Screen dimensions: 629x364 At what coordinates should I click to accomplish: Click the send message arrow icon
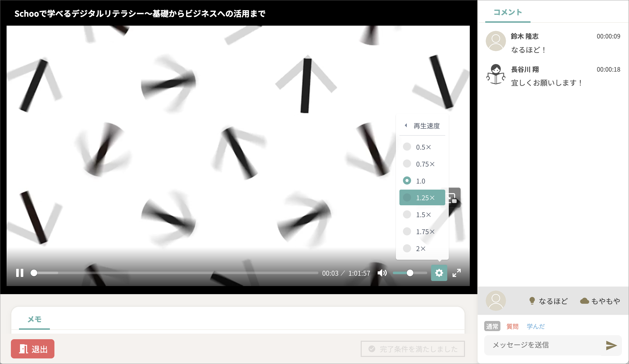(x=611, y=345)
